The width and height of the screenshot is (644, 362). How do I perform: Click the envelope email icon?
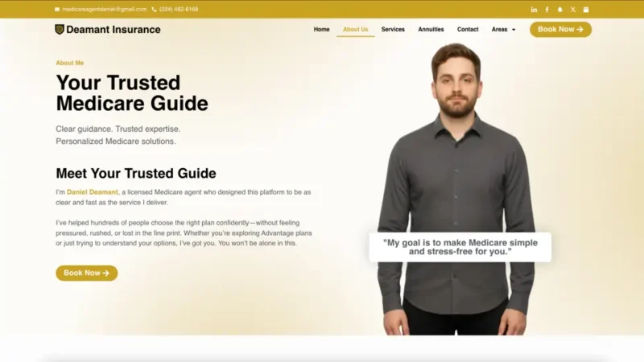(x=57, y=10)
